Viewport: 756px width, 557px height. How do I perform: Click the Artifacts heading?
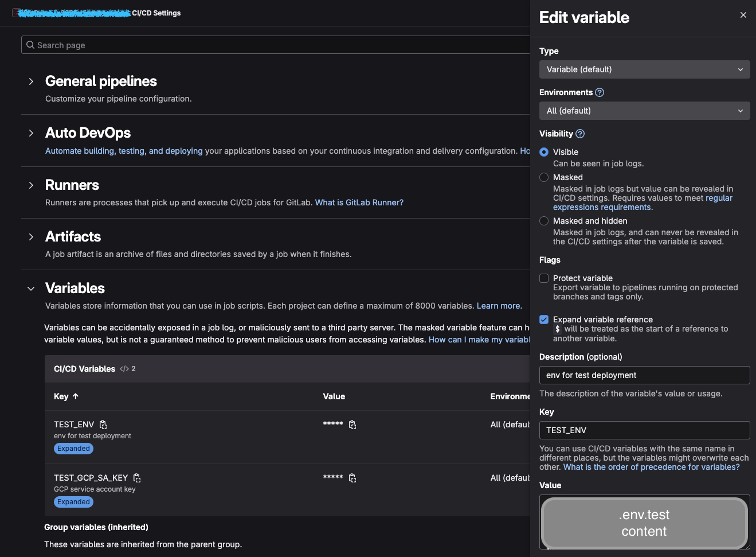tap(73, 236)
